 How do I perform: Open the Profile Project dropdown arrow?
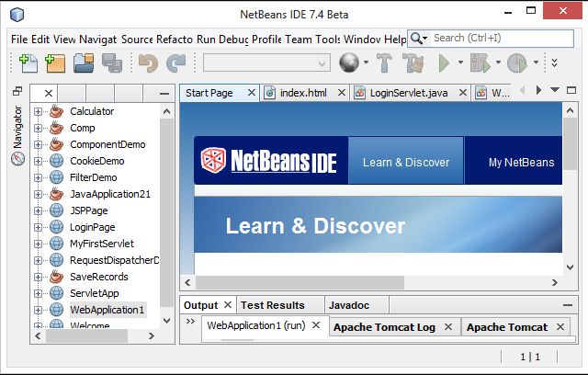coord(536,62)
